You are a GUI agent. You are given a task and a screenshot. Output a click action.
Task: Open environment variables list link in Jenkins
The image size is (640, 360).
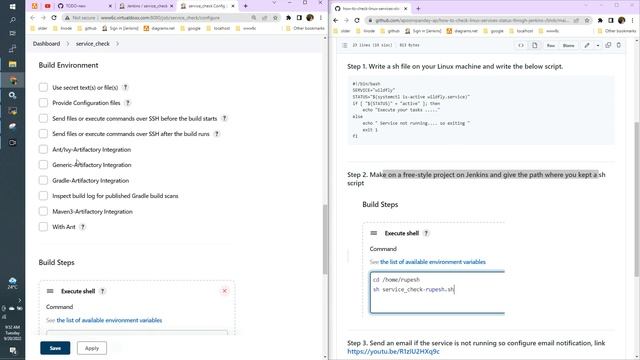pyautogui.click(x=109, y=320)
